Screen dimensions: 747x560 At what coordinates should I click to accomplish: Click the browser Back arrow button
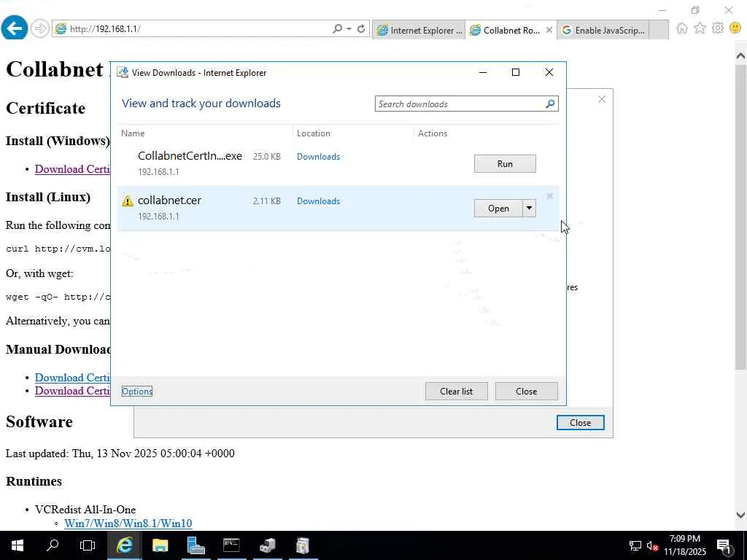coord(15,28)
